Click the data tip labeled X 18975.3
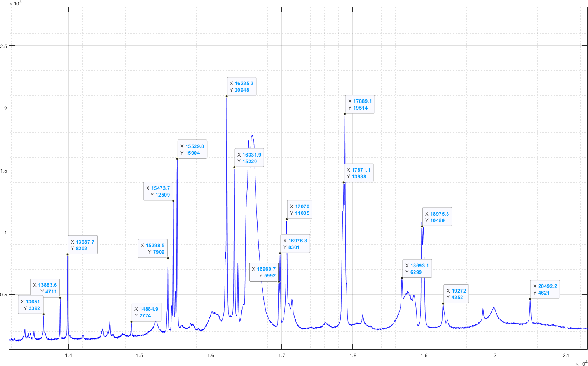588x366 pixels. coord(437,217)
